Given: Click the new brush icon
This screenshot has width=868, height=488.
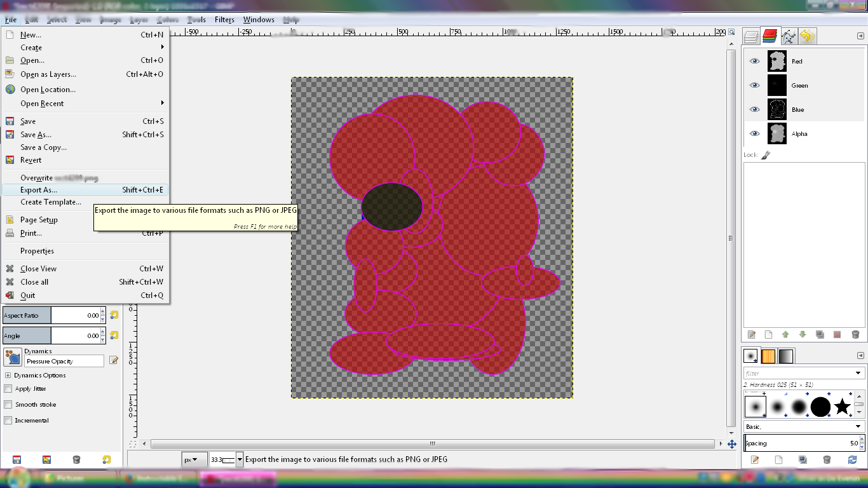Looking at the screenshot, I should point(780,459).
